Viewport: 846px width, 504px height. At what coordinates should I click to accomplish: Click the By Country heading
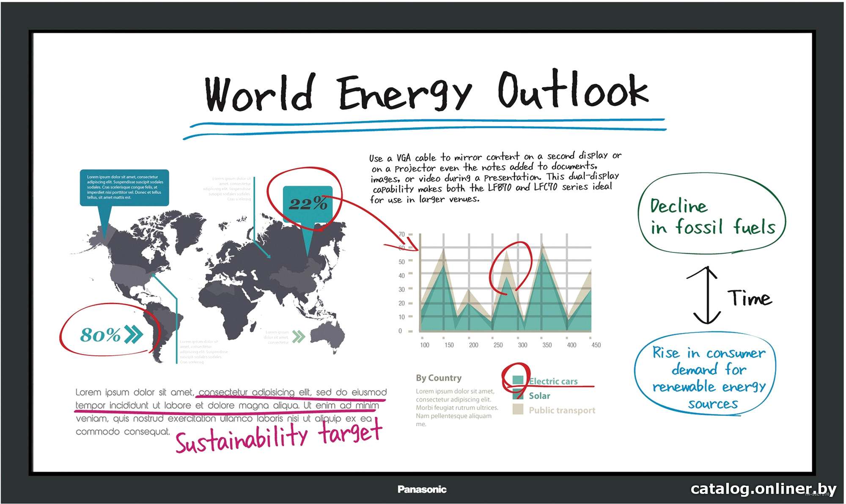pyautogui.click(x=439, y=378)
